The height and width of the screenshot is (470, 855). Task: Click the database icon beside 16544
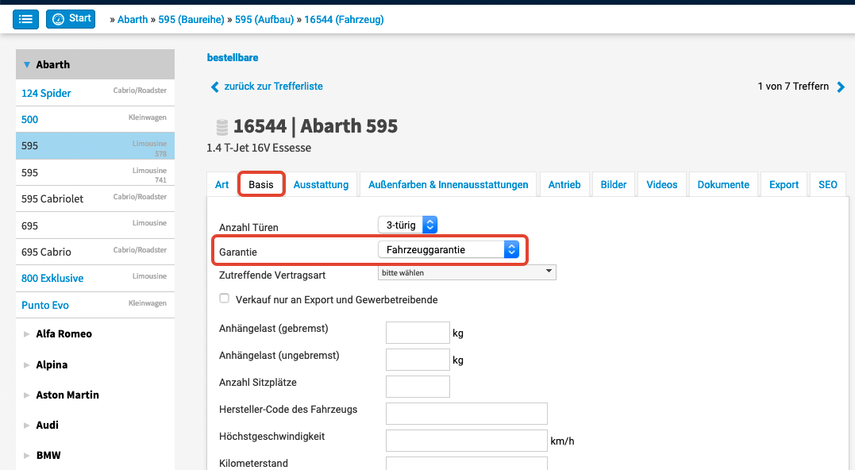(221, 126)
